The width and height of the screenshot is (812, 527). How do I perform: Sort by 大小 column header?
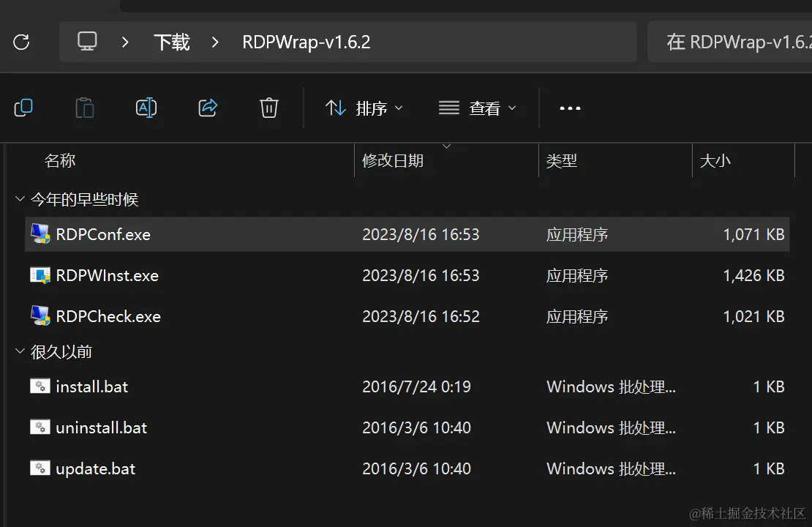[715, 160]
